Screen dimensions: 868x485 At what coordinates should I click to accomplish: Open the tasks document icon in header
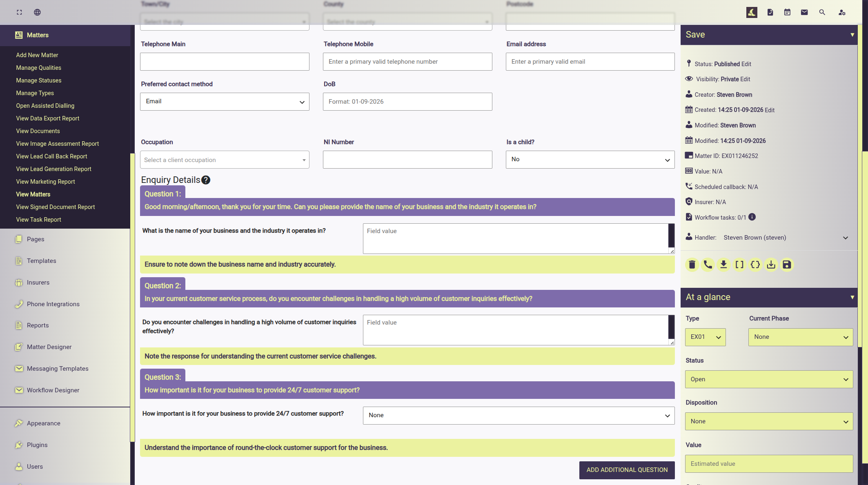pyautogui.click(x=770, y=12)
